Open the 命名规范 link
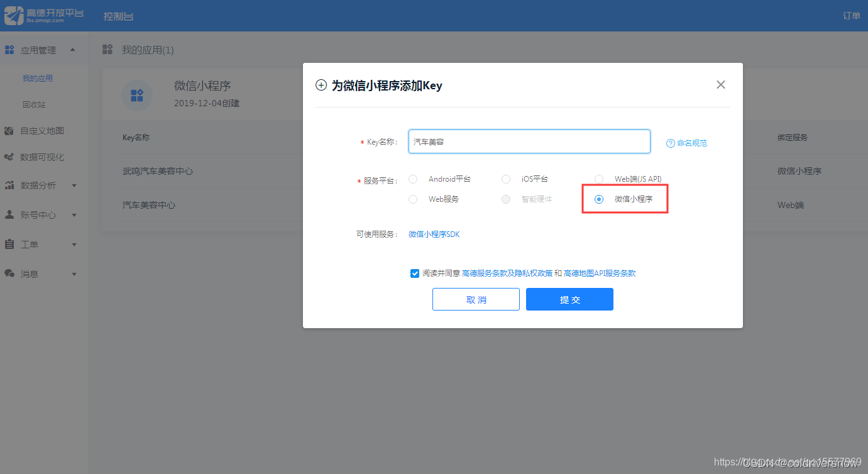The height and width of the screenshot is (474, 868). pos(692,143)
